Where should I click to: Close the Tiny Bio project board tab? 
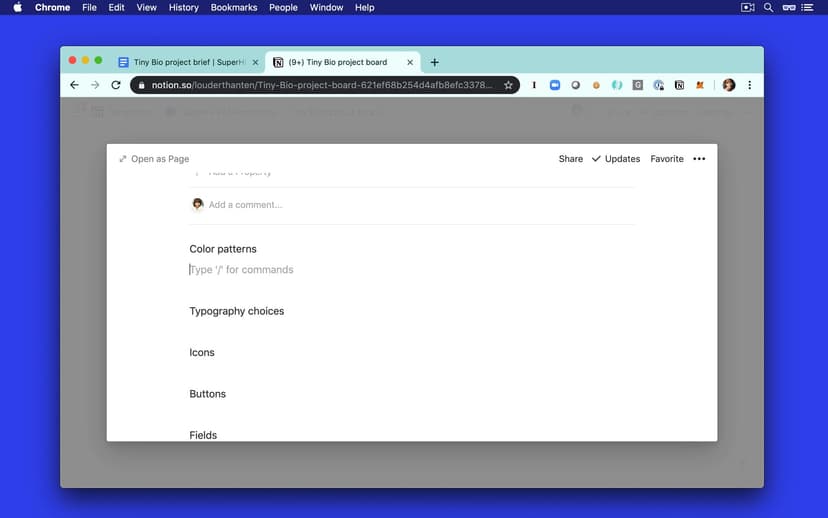pos(410,62)
